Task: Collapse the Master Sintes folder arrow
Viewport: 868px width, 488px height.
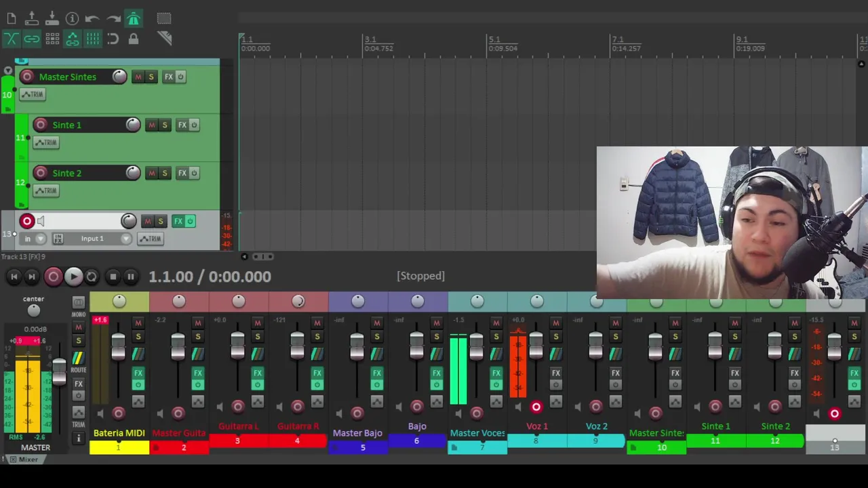Action: point(7,70)
